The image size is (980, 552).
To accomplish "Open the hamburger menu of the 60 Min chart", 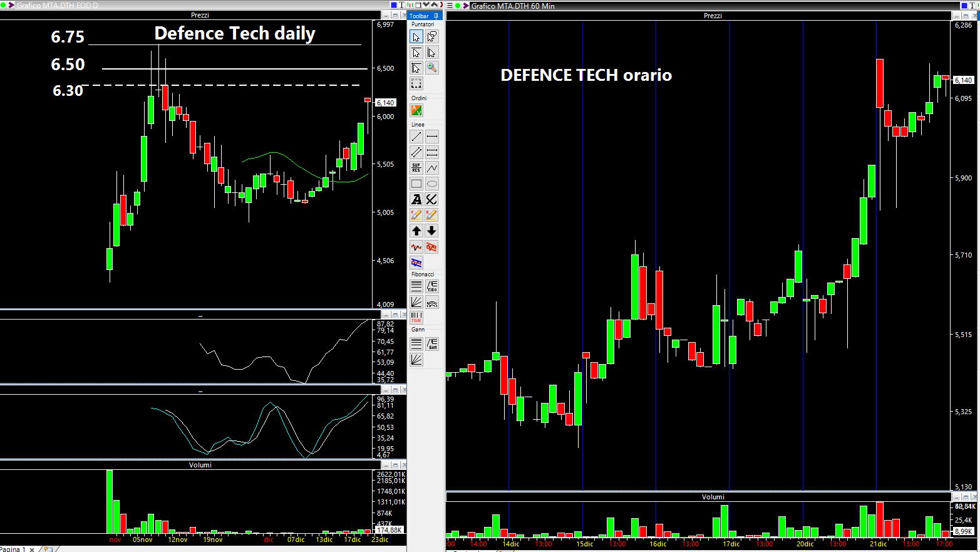I will click(x=450, y=6).
